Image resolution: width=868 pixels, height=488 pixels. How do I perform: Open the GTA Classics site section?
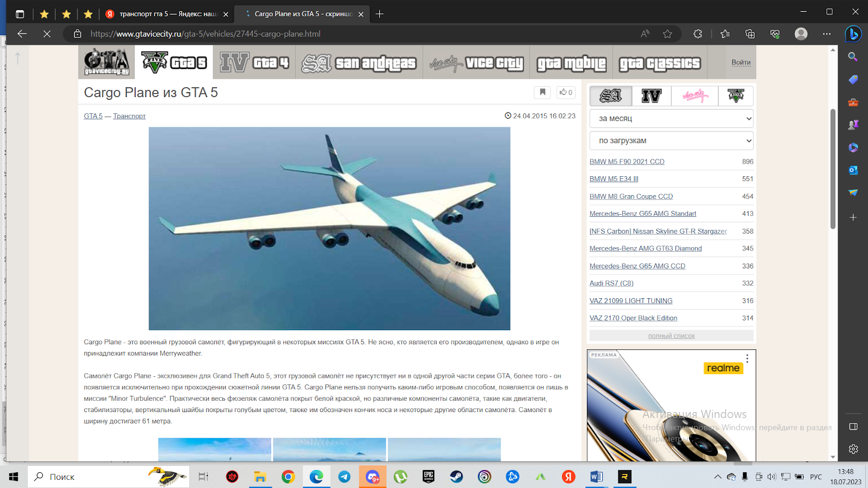(x=660, y=62)
